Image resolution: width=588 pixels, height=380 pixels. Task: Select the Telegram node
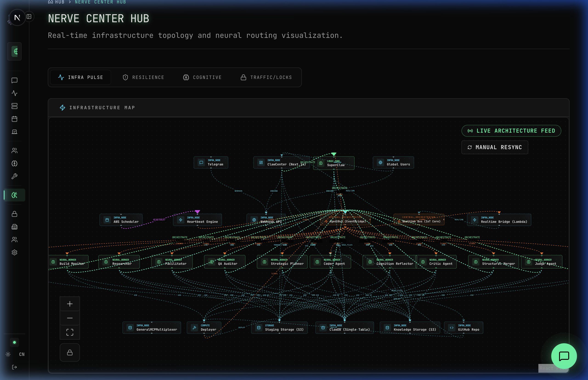[x=211, y=162]
